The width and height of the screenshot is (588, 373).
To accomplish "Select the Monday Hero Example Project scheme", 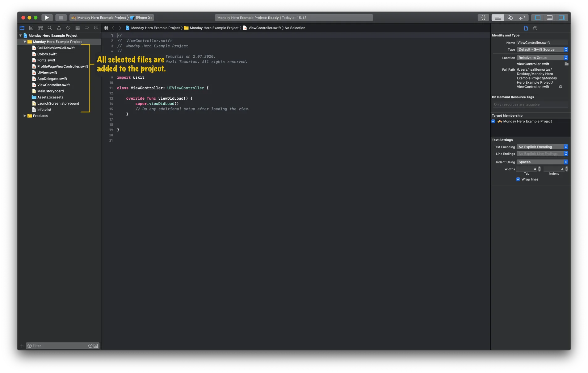I will 99,18.
